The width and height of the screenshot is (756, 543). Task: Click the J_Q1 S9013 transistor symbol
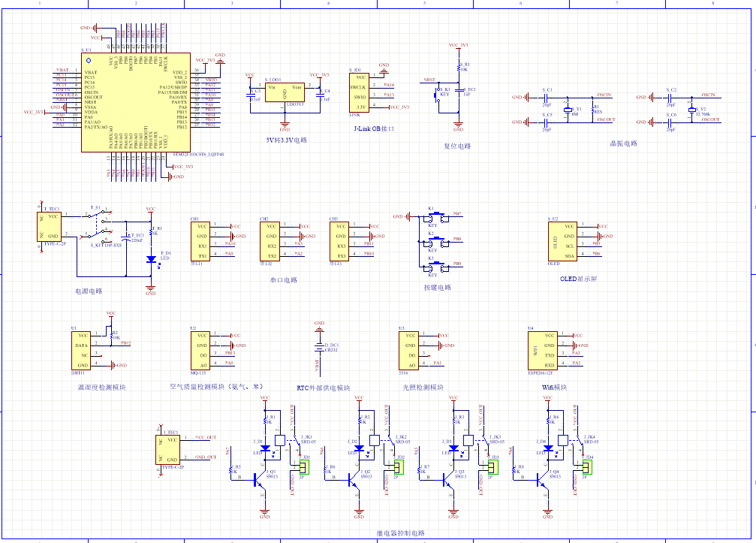pos(261,477)
